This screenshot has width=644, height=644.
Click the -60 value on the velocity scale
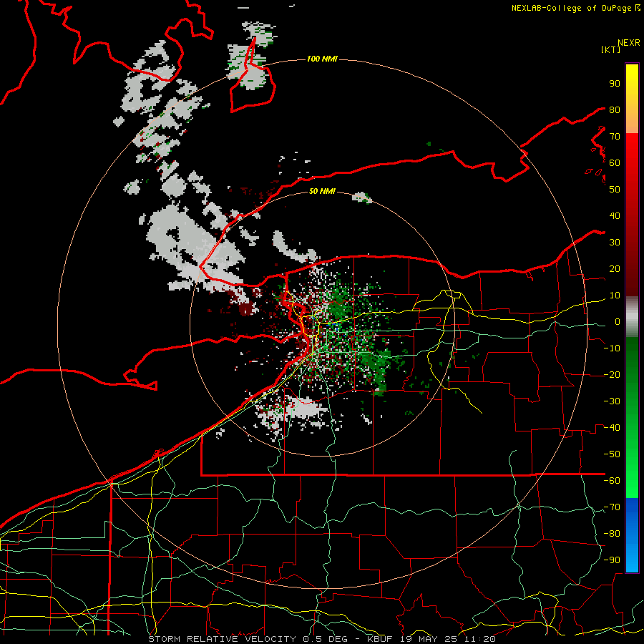click(x=612, y=481)
